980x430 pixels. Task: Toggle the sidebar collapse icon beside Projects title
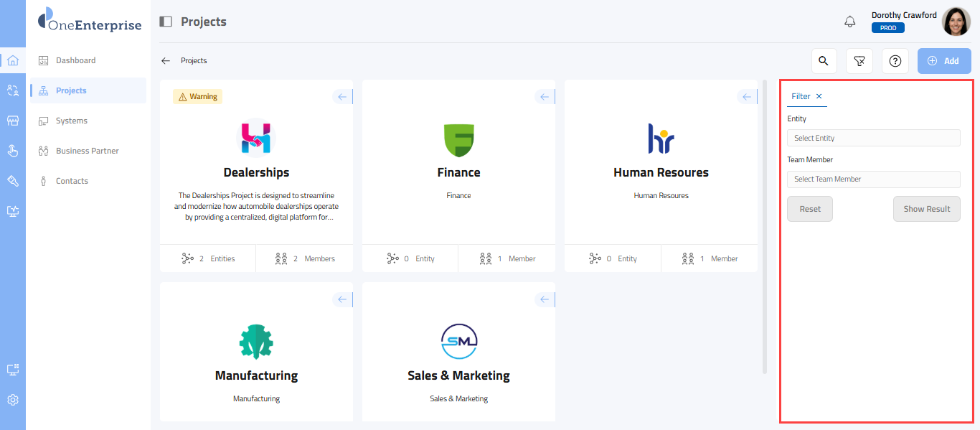166,22
